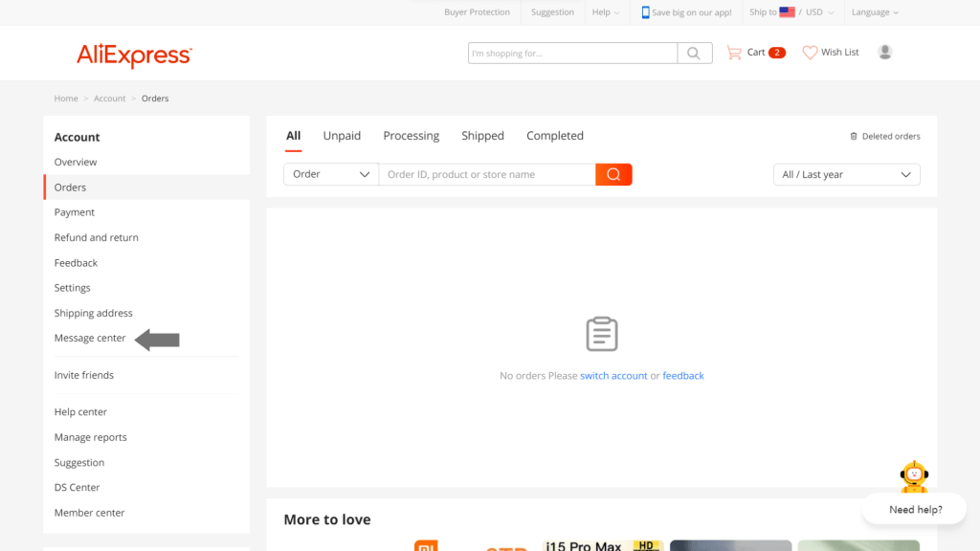Open Refund and return in sidebar

(x=97, y=237)
